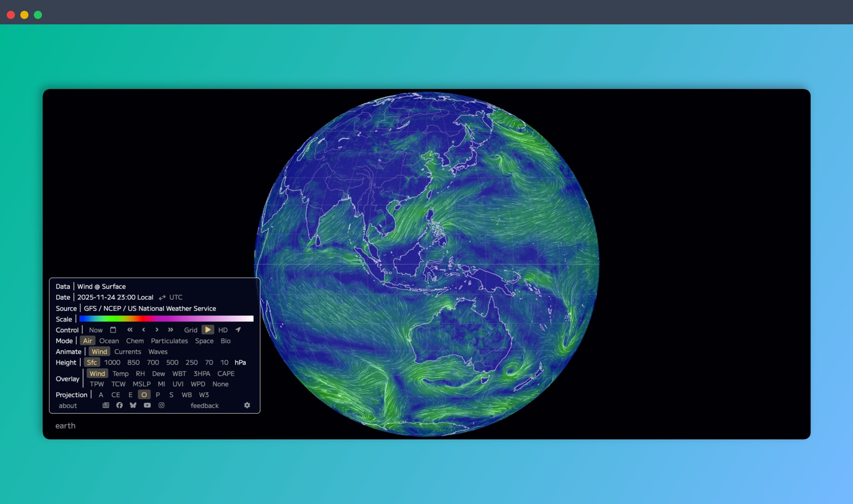Open the Bluesky butterfly icon
This screenshot has height=504, width=853.
coord(133,405)
